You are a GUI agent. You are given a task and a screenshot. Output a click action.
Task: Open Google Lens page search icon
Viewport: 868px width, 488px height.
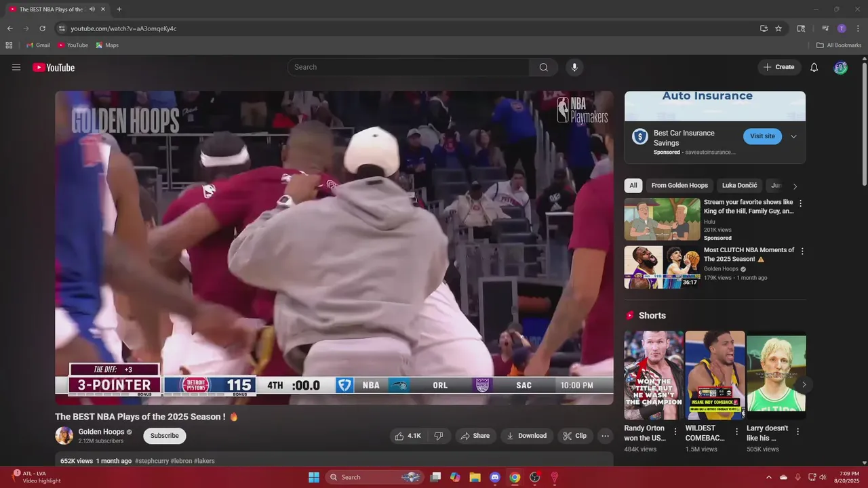pyautogui.click(x=801, y=28)
